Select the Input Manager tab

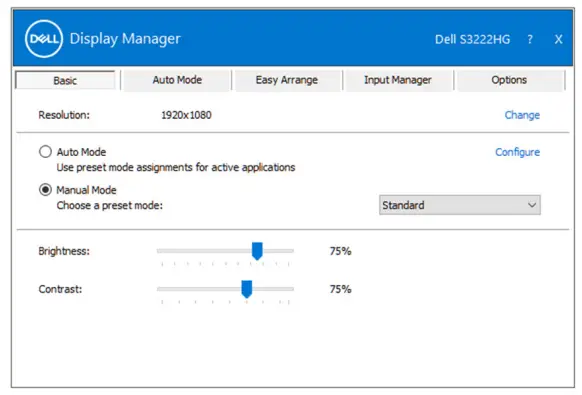pos(398,80)
